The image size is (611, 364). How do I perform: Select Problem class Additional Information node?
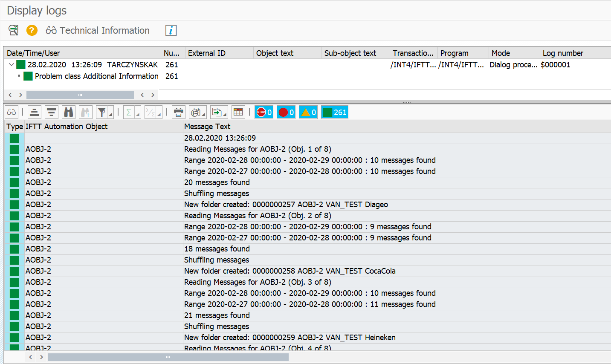(96, 76)
